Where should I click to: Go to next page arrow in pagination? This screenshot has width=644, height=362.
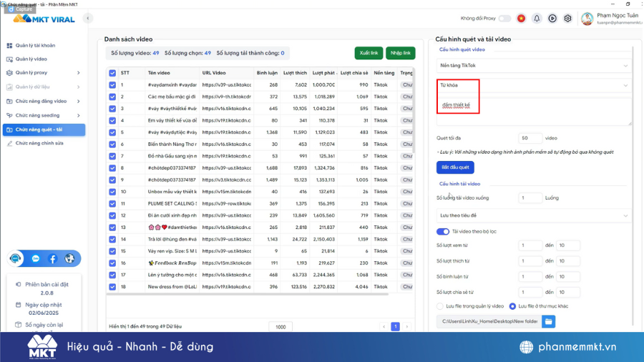pyautogui.click(x=407, y=327)
